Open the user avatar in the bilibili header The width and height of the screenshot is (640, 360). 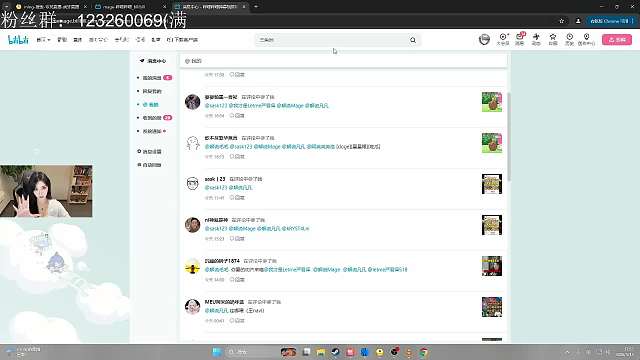pos(484,40)
